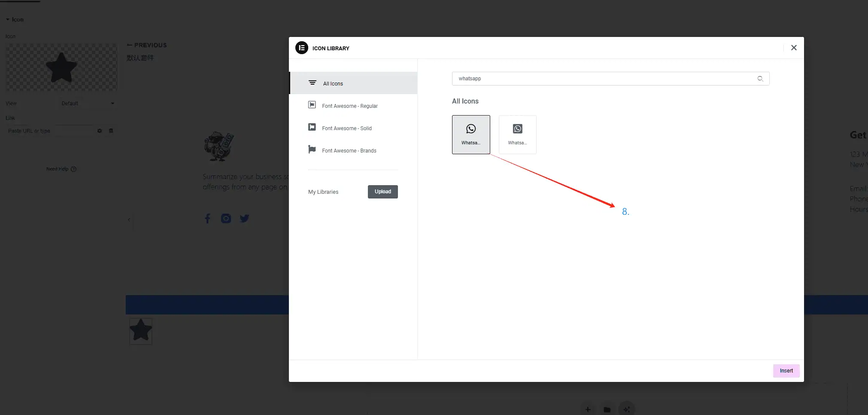Select the star icon widget on canvas
Screen dimensions: 868x415
click(141, 331)
